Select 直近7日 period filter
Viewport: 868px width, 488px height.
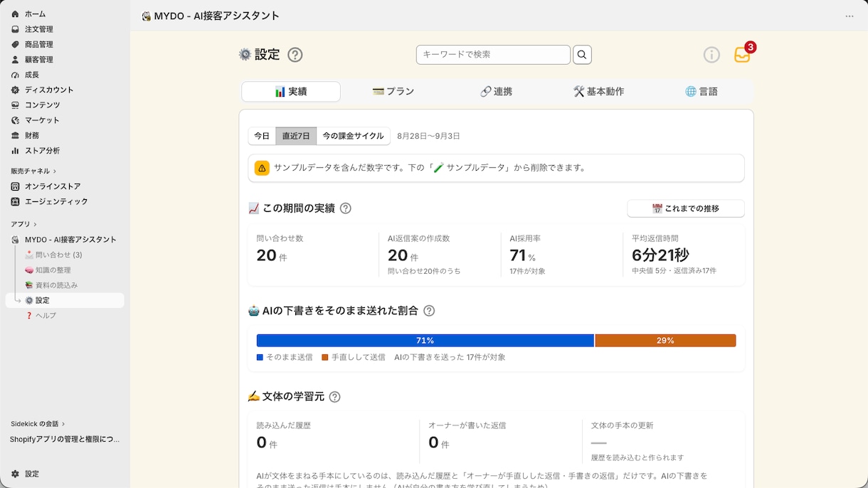[296, 136]
